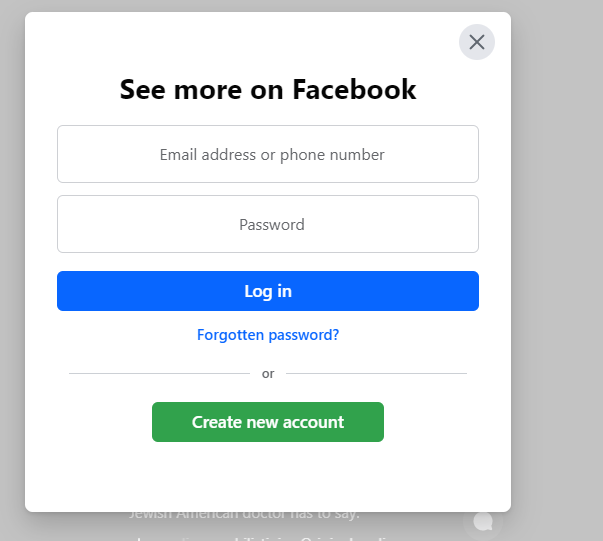Open the chat bubble icon behind the dialog

click(x=483, y=521)
